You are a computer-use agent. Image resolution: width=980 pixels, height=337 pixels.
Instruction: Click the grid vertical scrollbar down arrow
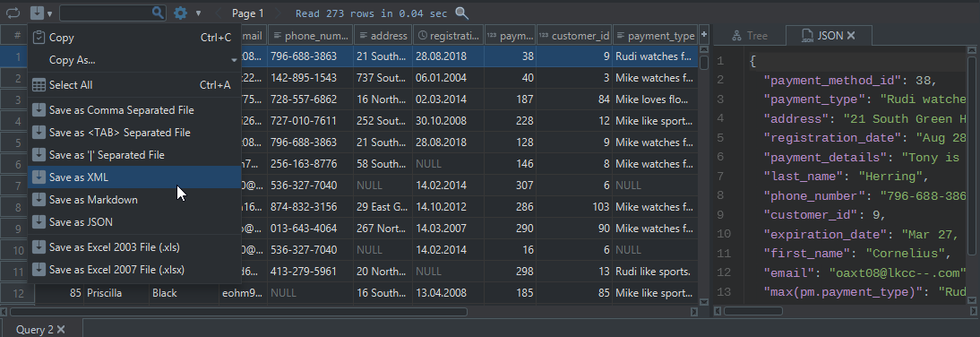click(704, 302)
